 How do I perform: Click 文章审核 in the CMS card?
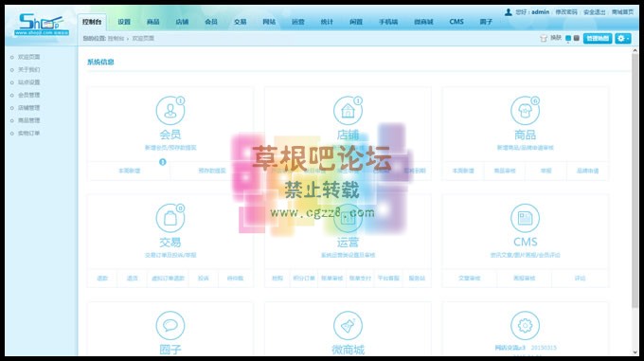470,279
